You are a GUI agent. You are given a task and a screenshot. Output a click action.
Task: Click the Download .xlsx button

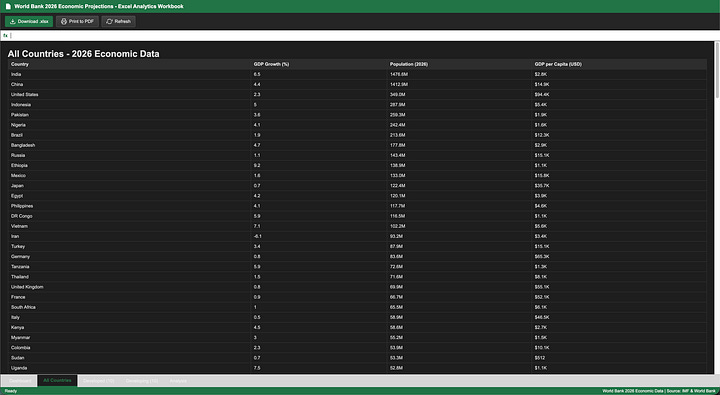(29, 21)
